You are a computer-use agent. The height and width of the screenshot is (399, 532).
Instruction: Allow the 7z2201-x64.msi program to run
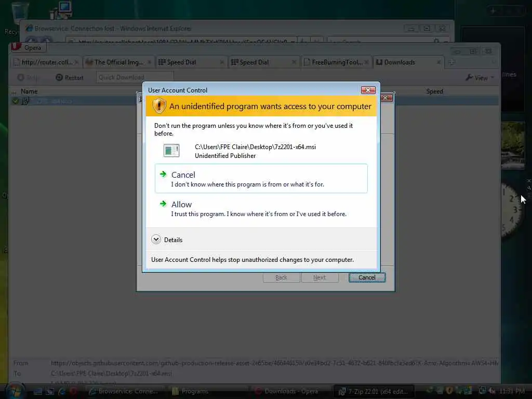point(261,208)
